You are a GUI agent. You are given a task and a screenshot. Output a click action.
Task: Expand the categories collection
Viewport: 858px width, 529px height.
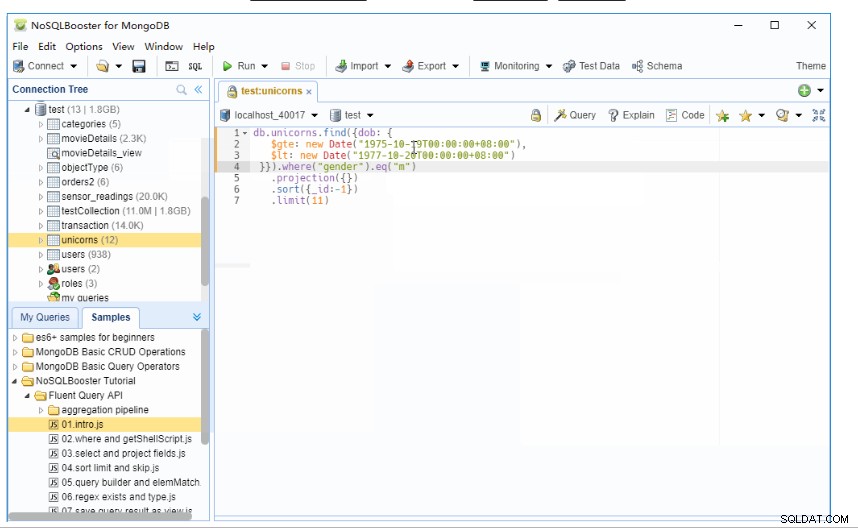pyautogui.click(x=41, y=124)
